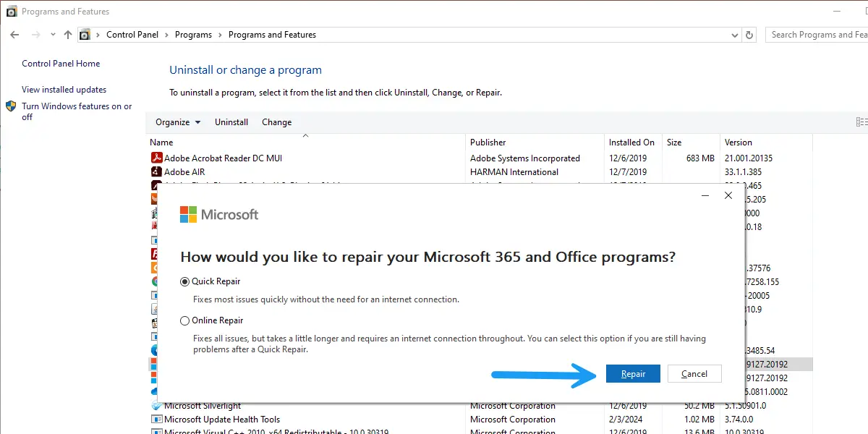Click version 33.1.1.385
Image resolution: width=868 pixels, height=434 pixels.
(x=743, y=172)
